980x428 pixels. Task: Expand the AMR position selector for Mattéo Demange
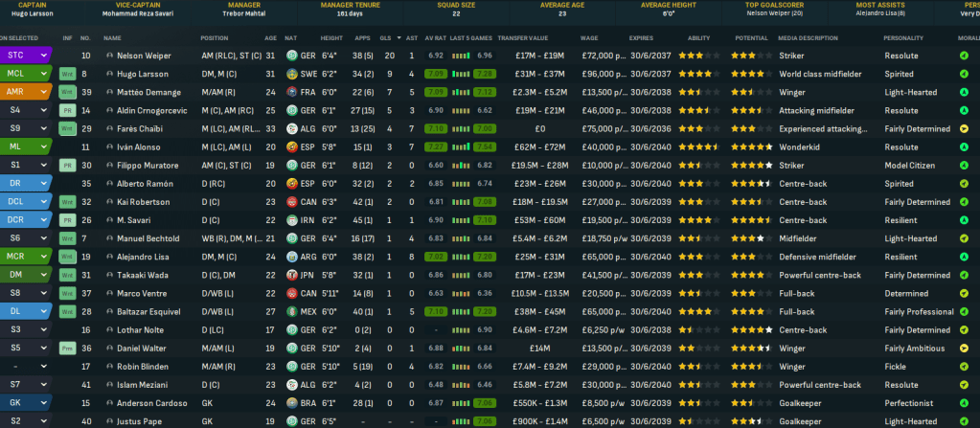[x=44, y=92]
